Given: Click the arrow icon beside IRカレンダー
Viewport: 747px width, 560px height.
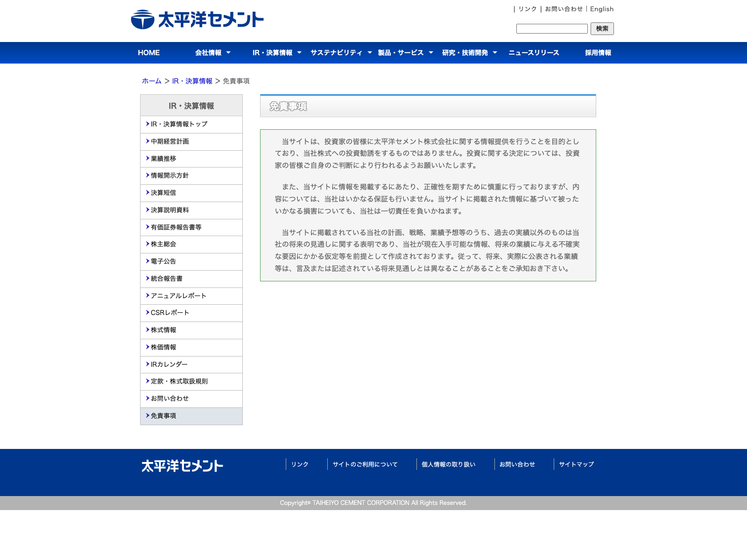Looking at the screenshot, I should coord(148,364).
